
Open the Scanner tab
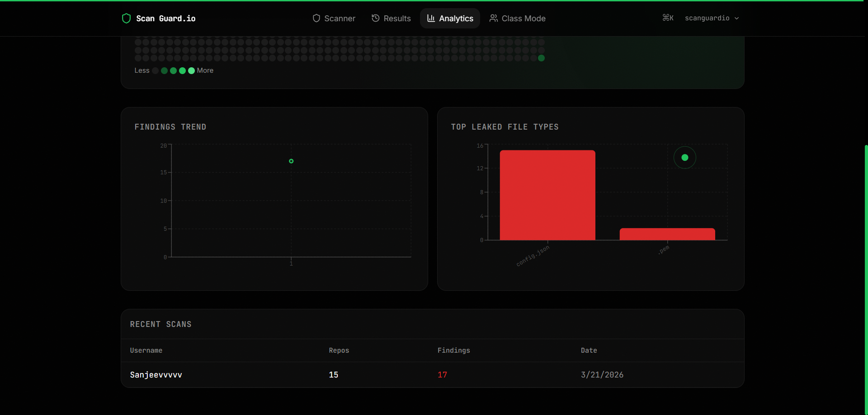tap(334, 19)
